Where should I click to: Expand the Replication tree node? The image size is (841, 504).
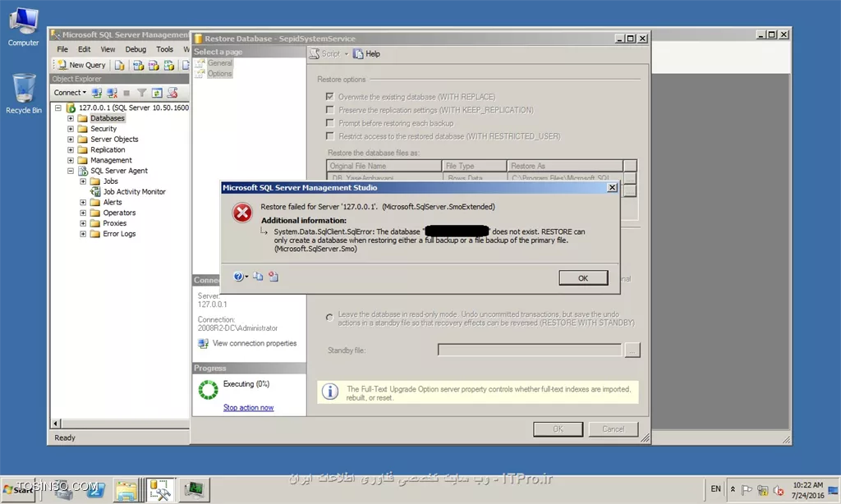point(71,149)
